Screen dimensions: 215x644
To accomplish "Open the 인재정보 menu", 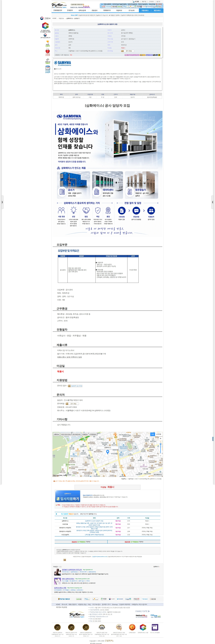I will (70, 11).
